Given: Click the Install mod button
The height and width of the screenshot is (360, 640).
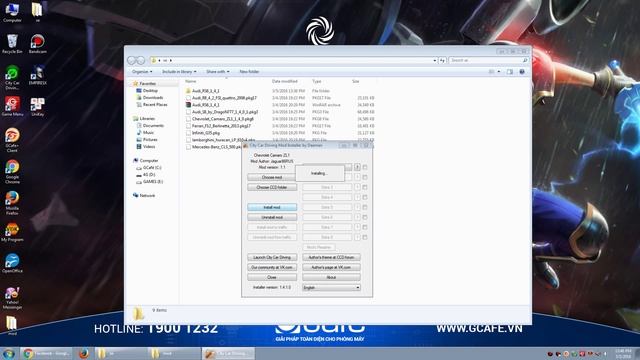Looking at the screenshot, I should (x=272, y=207).
